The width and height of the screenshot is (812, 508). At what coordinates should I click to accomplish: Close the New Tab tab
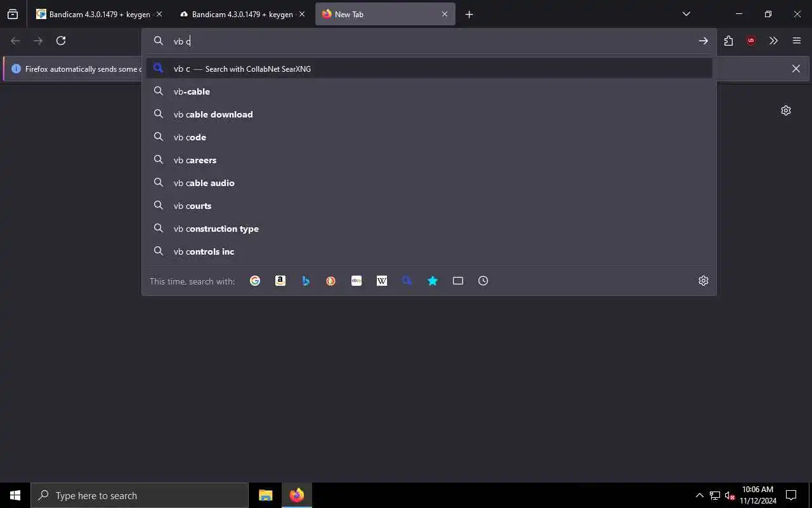click(x=445, y=14)
